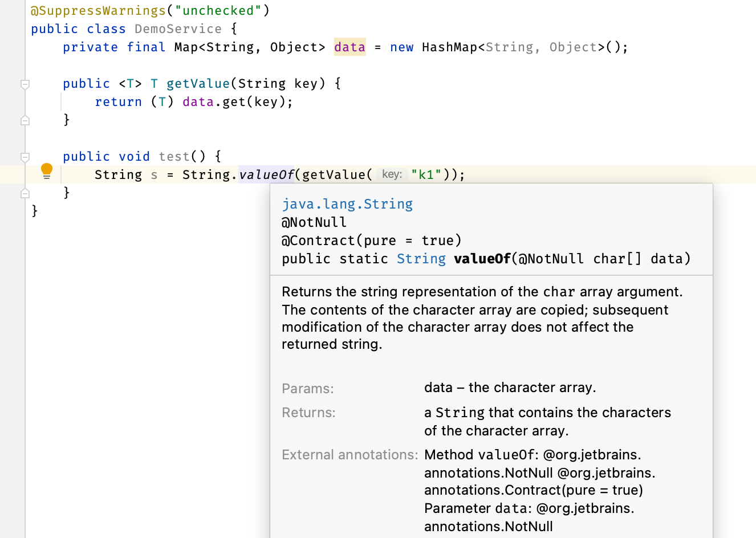Open the java.lang.String link in documentation popup
Viewport: 756px width, 538px height.
(x=347, y=204)
